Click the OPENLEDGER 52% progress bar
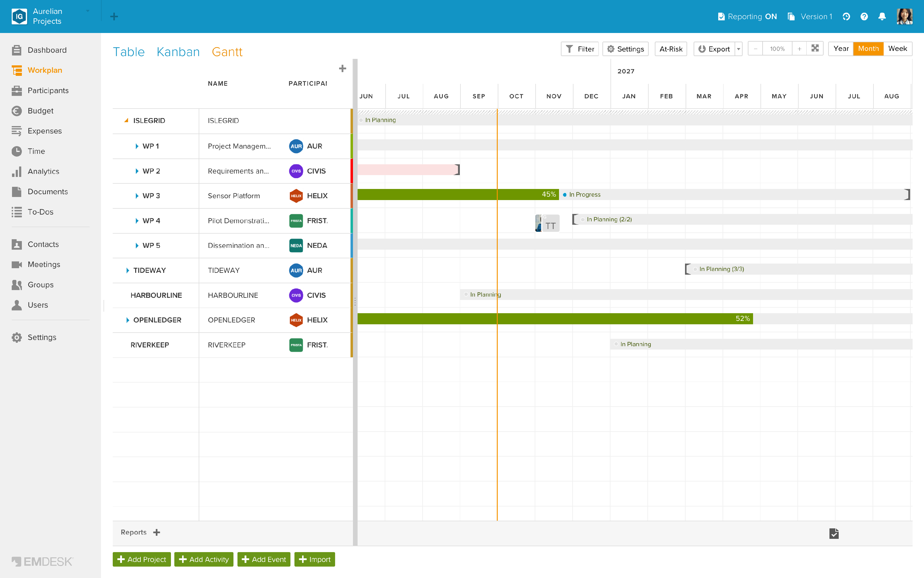The width and height of the screenshot is (924, 578). click(555, 319)
